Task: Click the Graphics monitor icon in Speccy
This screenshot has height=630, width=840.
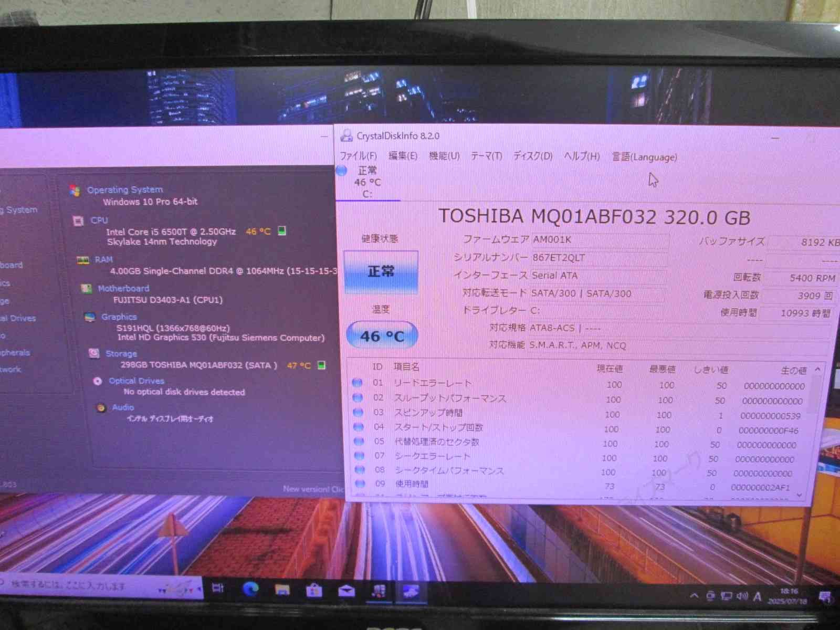Action: click(90, 317)
